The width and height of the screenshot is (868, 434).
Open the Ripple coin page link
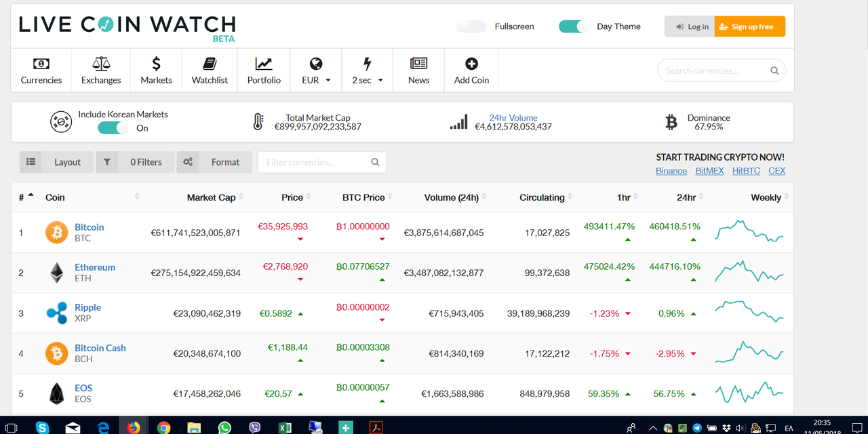tap(87, 307)
